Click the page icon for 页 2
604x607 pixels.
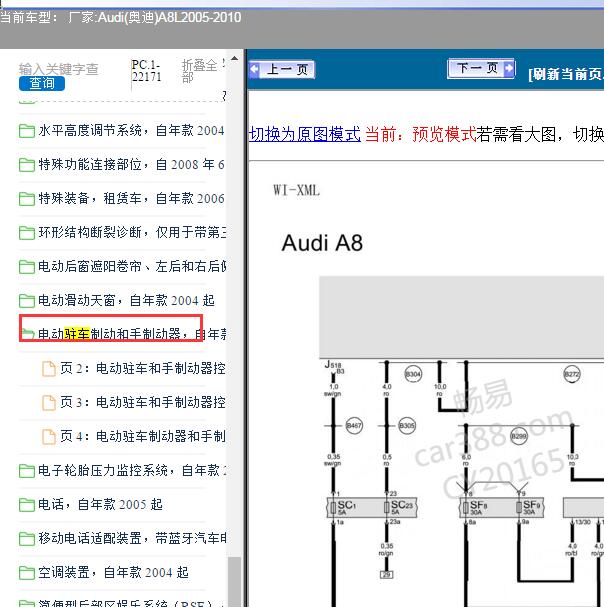coord(49,369)
